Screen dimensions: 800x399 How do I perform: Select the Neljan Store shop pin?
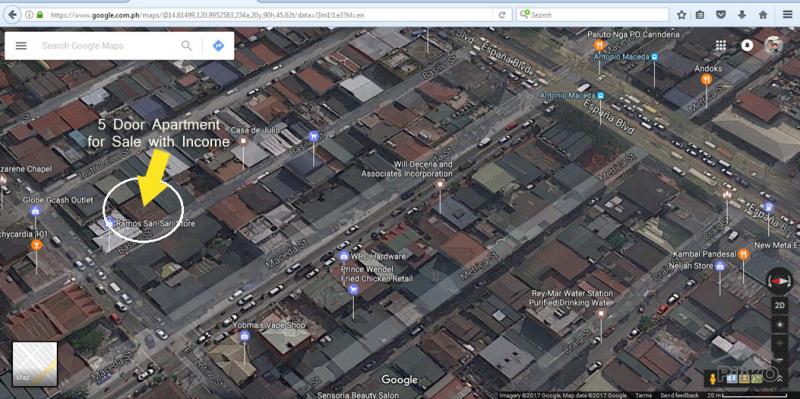pos(720,265)
